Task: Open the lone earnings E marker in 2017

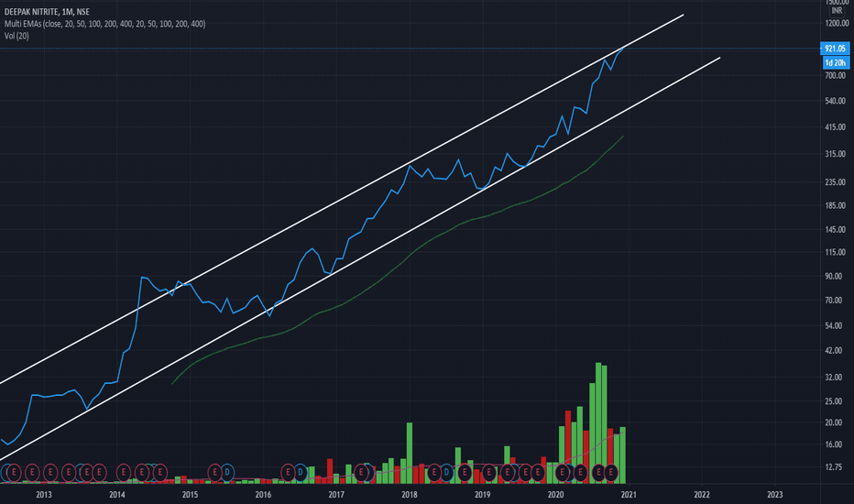Action: [x=361, y=473]
